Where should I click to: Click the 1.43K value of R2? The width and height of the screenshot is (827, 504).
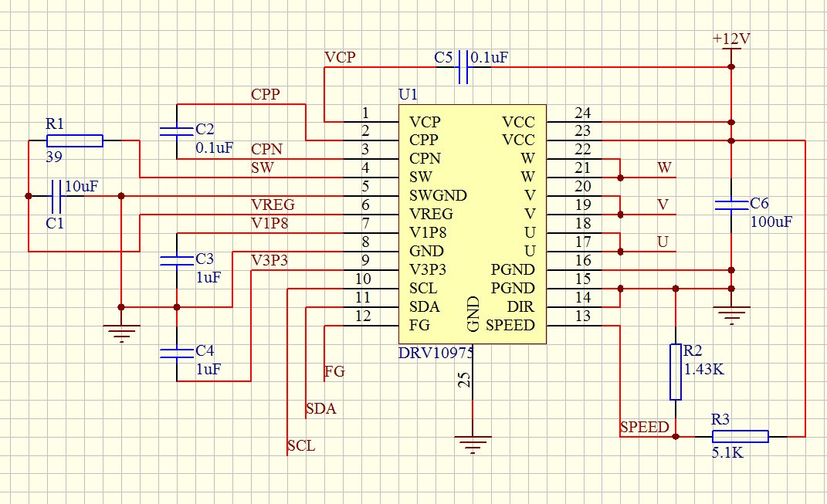[704, 369]
